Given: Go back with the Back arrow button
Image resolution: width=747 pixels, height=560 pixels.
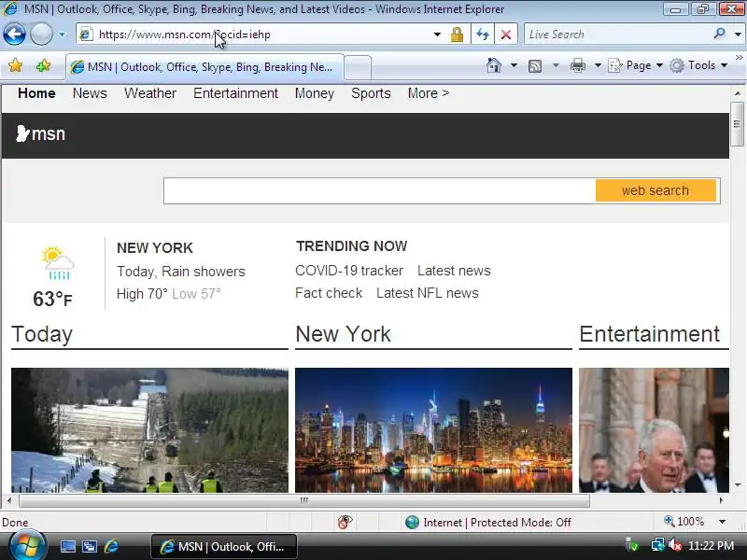Looking at the screenshot, I should tap(14, 35).
